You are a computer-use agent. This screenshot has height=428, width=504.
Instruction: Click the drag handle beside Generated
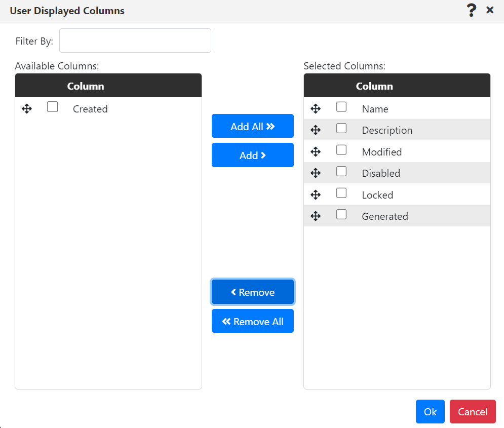click(x=316, y=215)
